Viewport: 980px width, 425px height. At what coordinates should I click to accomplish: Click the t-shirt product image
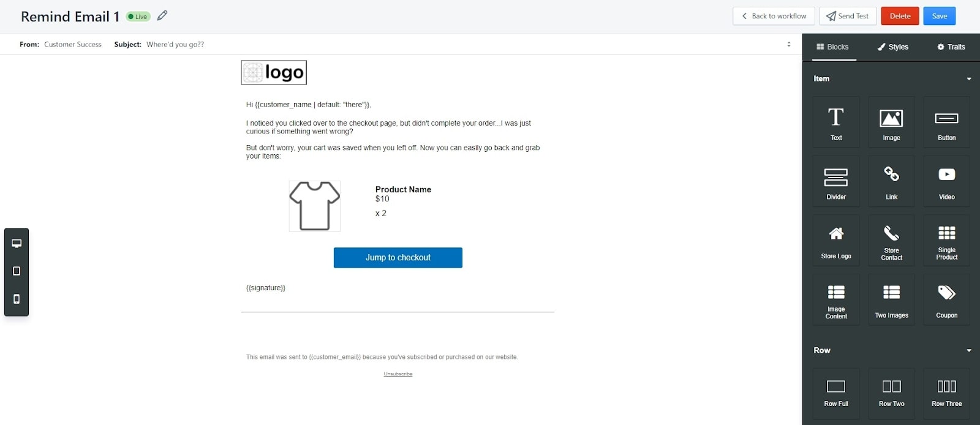point(315,206)
